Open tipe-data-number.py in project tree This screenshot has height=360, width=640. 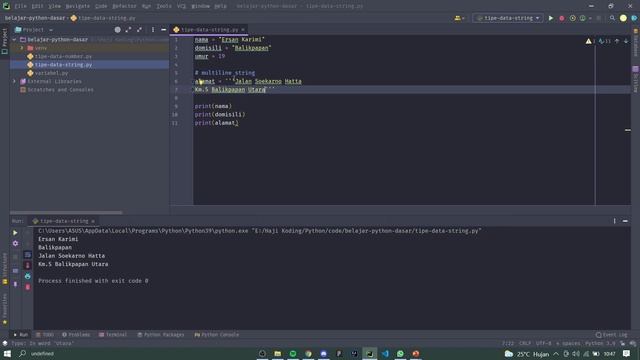click(x=63, y=56)
